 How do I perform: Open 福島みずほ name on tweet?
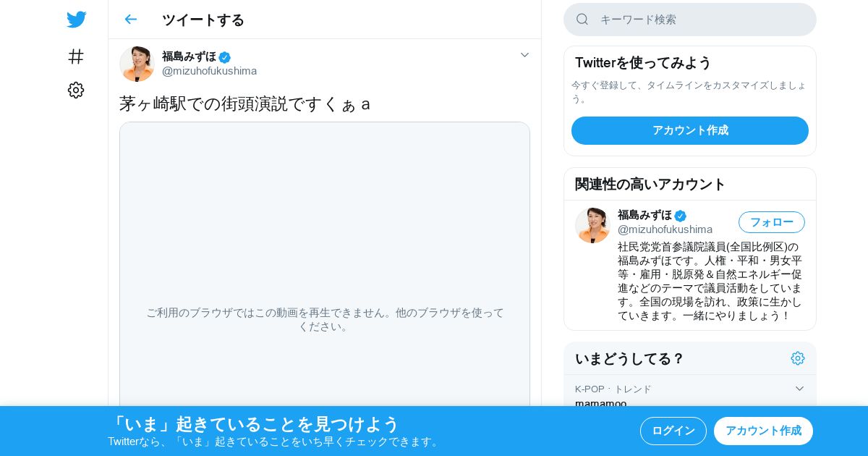189,56
